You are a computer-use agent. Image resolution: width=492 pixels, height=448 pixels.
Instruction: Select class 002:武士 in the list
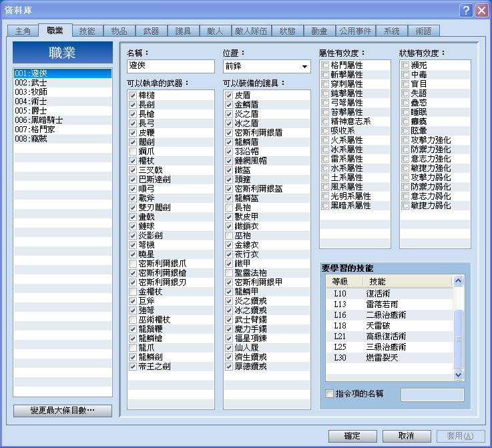click(x=63, y=83)
